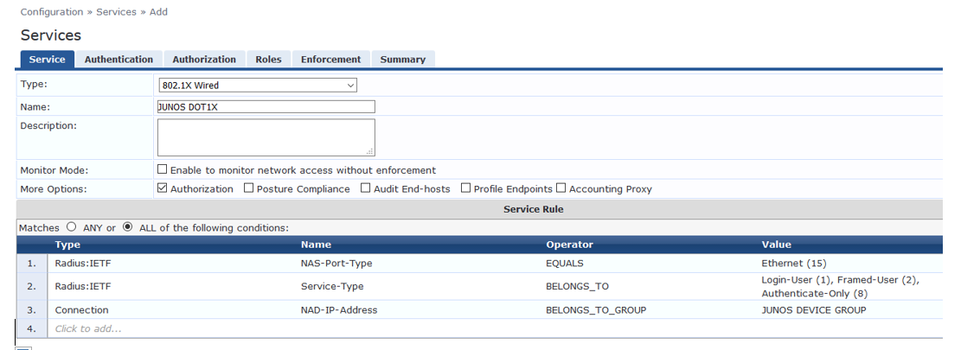Open the Authorization tab
This screenshot has width=980, height=350.
click(204, 60)
